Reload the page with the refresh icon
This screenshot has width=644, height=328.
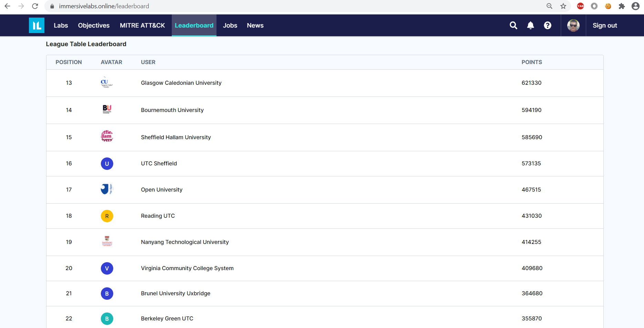(35, 6)
